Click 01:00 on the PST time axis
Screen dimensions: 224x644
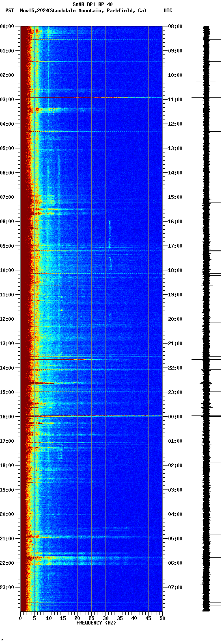(x=7, y=51)
